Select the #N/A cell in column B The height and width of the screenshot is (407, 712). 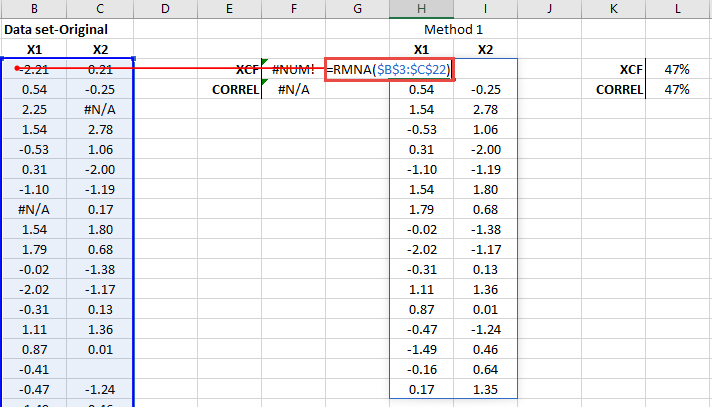[x=35, y=209]
